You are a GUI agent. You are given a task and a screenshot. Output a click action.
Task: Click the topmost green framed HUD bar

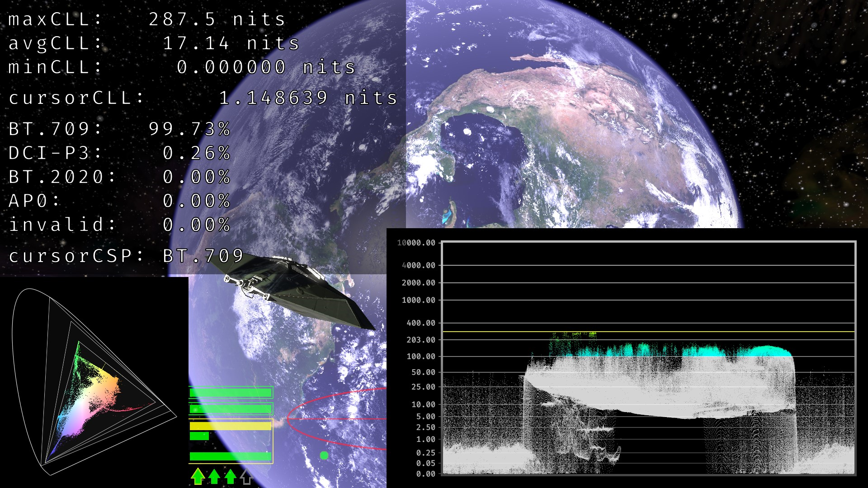pyautogui.click(x=231, y=392)
